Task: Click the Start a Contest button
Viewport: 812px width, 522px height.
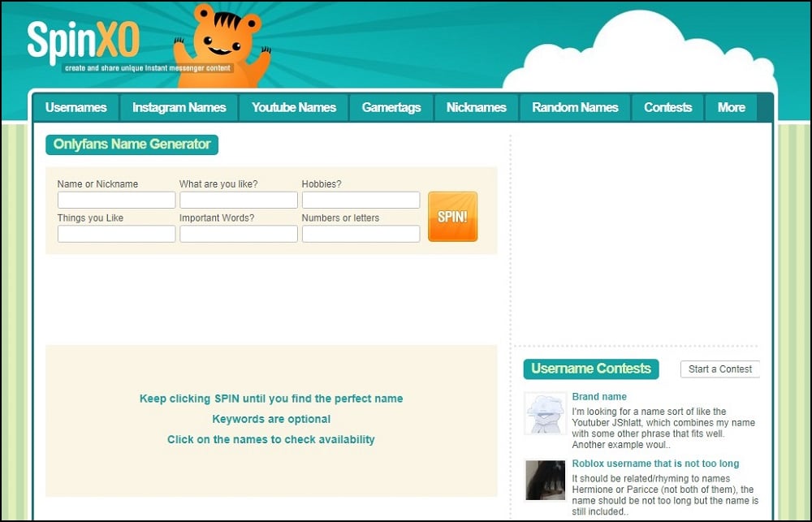Action: pyautogui.click(x=719, y=369)
